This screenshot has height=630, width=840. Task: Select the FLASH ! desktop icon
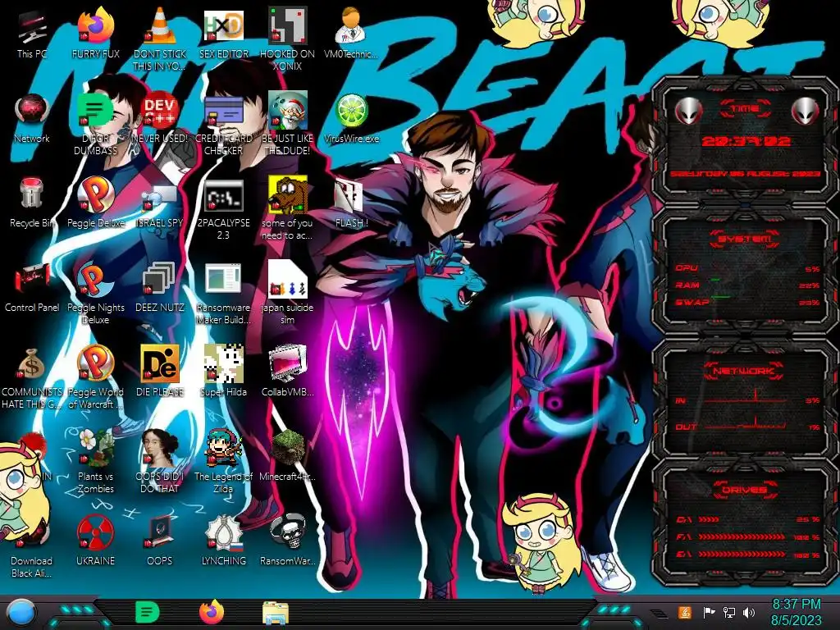tap(349, 195)
